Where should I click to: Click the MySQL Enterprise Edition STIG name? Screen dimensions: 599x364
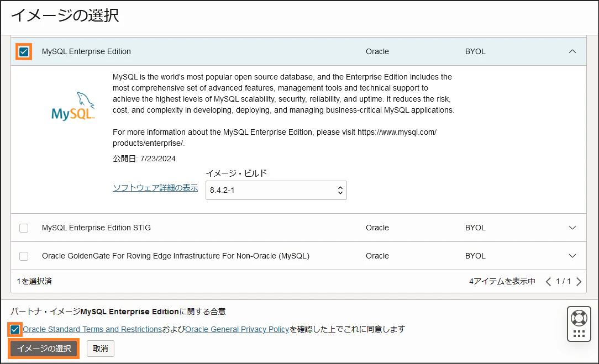click(x=96, y=228)
